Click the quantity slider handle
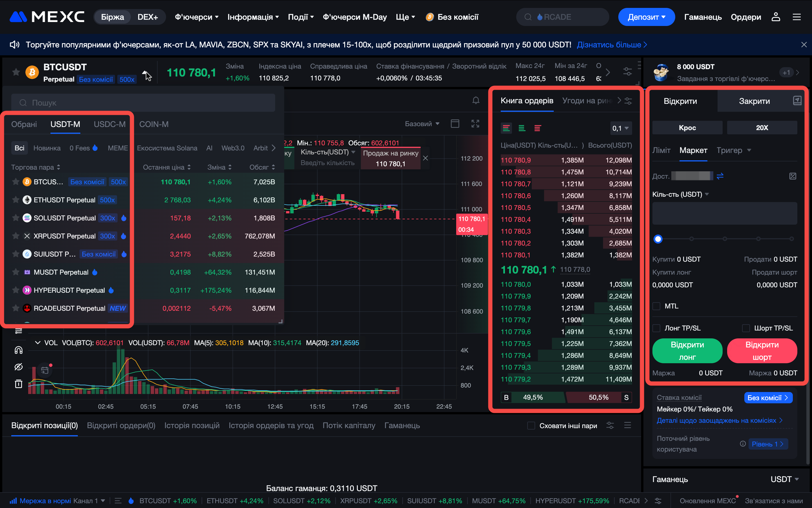The image size is (812, 508). tap(658, 239)
